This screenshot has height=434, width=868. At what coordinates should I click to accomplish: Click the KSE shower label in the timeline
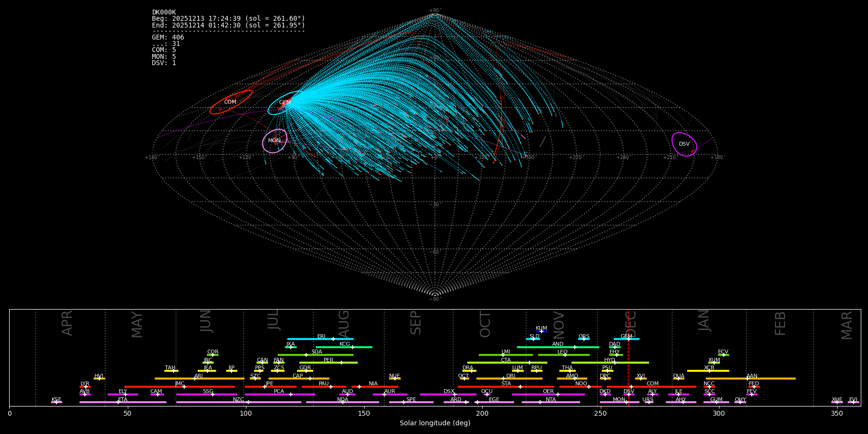[x=56, y=399]
